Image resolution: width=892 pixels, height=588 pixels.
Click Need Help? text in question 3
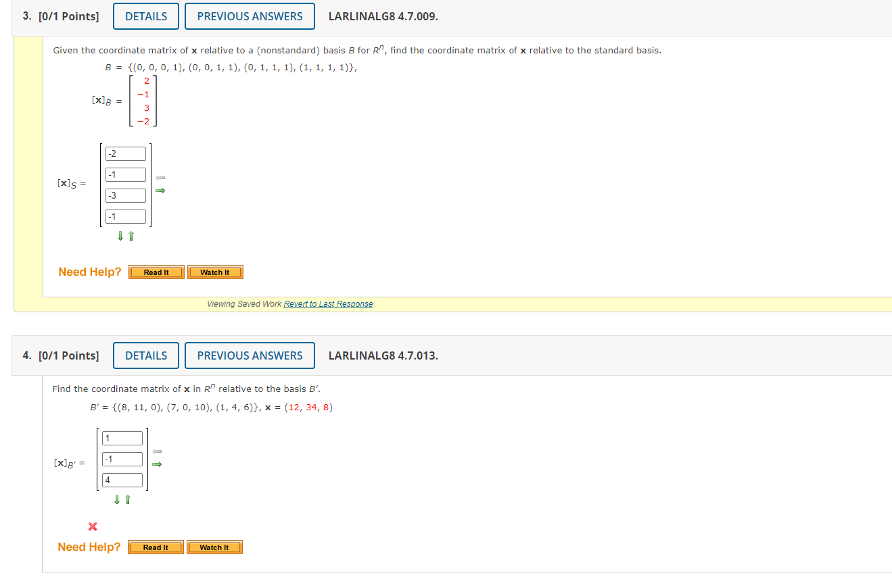coord(90,272)
